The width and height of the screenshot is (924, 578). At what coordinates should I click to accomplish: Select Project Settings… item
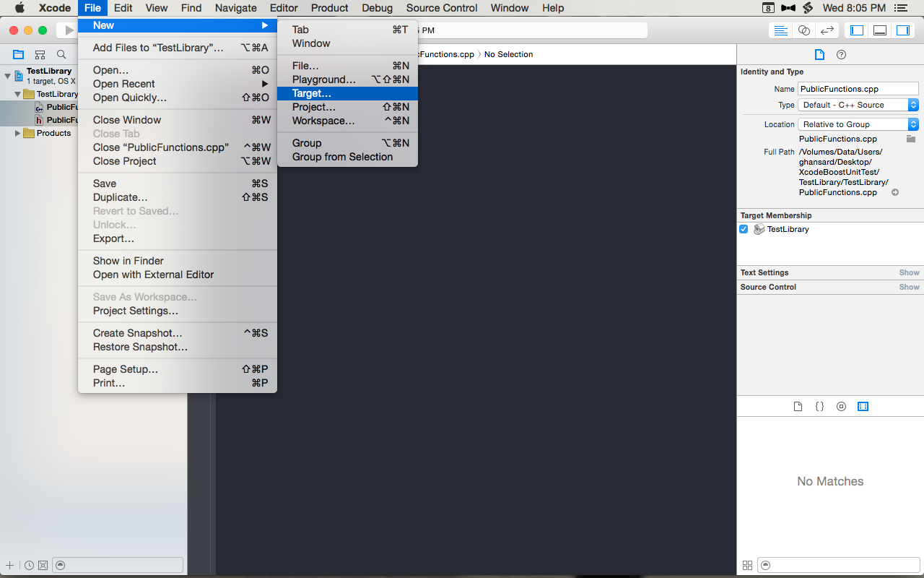coord(178,311)
